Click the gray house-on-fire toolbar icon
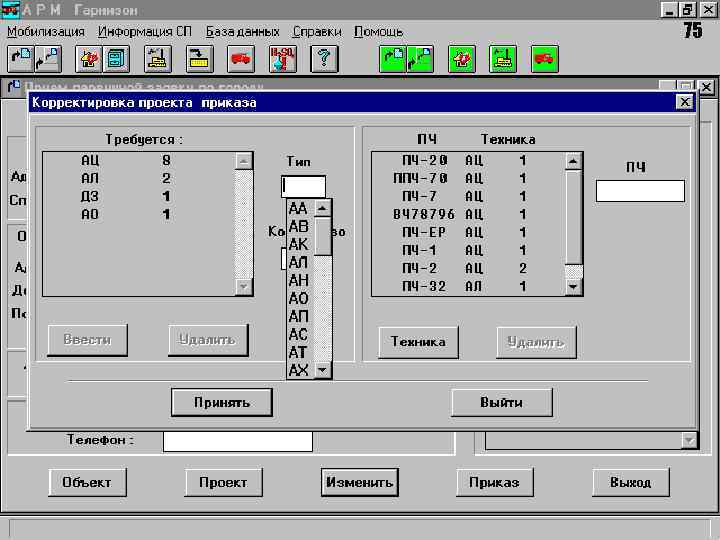720x540 pixels. pyautogui.click(x=89, y=59)
